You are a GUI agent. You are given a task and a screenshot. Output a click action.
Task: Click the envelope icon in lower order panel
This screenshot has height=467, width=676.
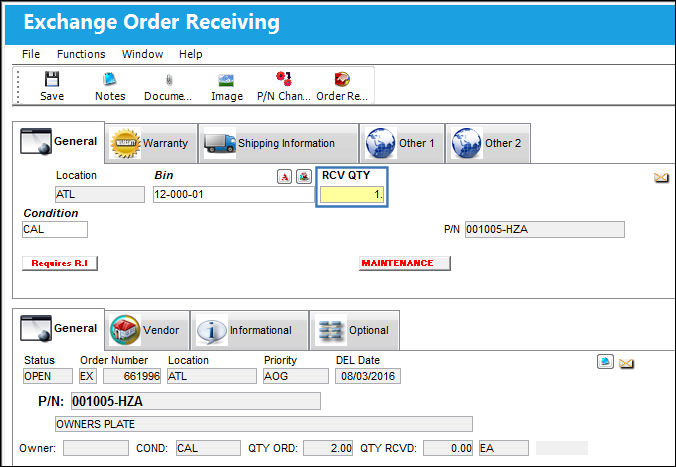click(x=626, y=364)
